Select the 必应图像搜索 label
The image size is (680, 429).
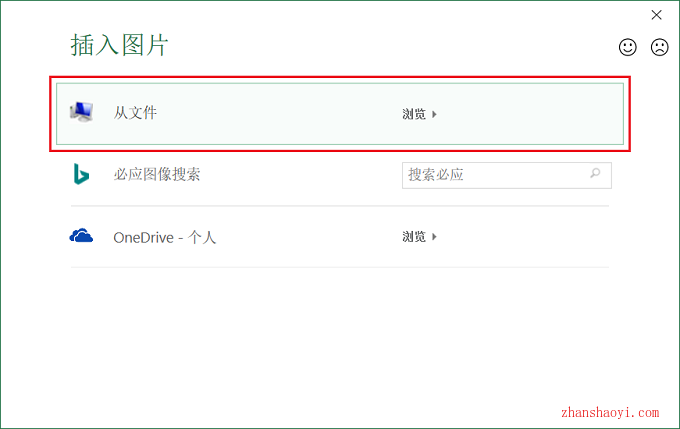point(157,174)
